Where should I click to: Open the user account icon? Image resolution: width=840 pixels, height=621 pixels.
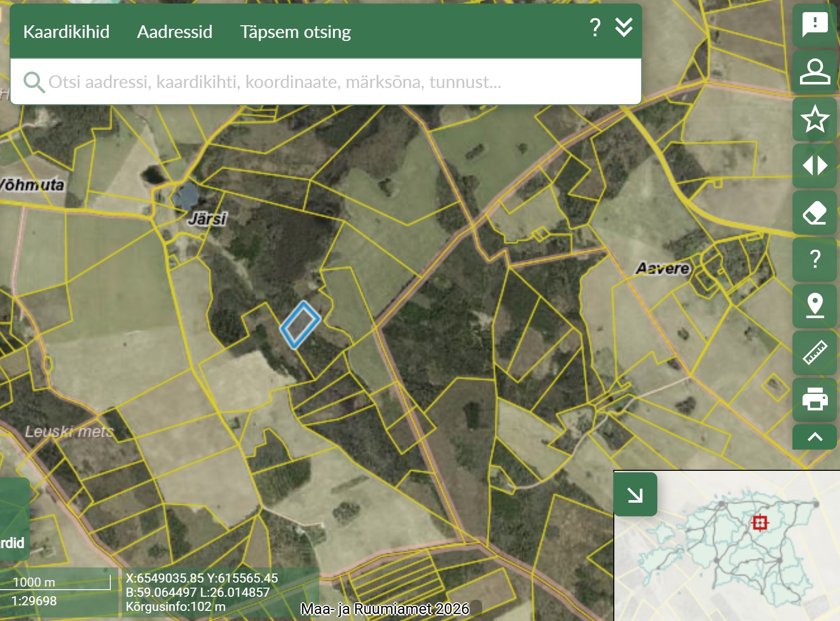tap(814, 72)
